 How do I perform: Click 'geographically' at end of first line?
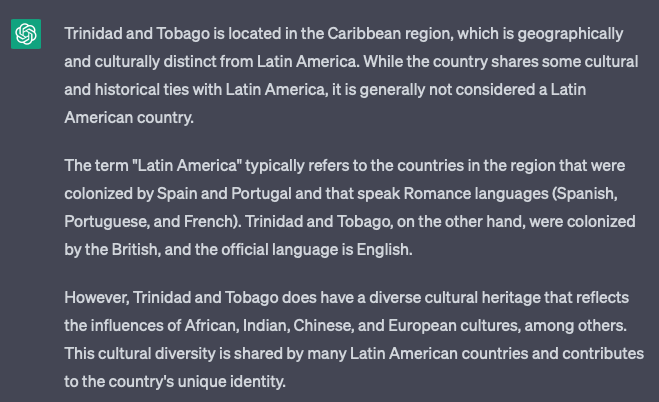570,34
